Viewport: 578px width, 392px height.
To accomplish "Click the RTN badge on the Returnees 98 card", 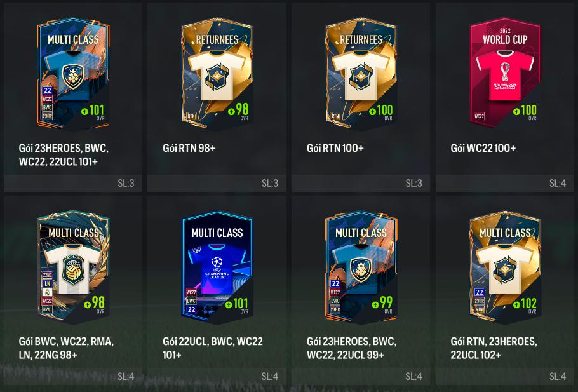I will coord(191,116).
